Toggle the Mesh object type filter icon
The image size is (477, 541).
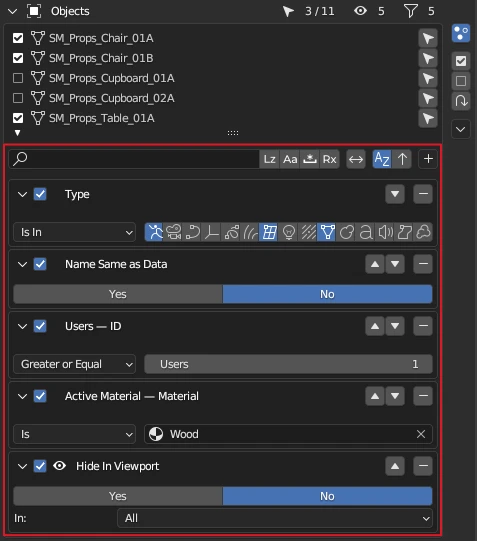[327, 232]
